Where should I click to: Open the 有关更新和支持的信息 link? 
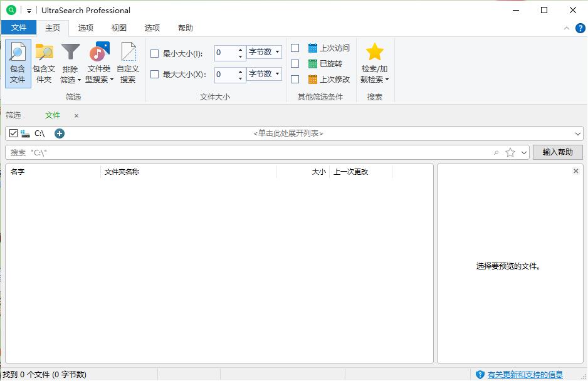(x=525, y=374)
